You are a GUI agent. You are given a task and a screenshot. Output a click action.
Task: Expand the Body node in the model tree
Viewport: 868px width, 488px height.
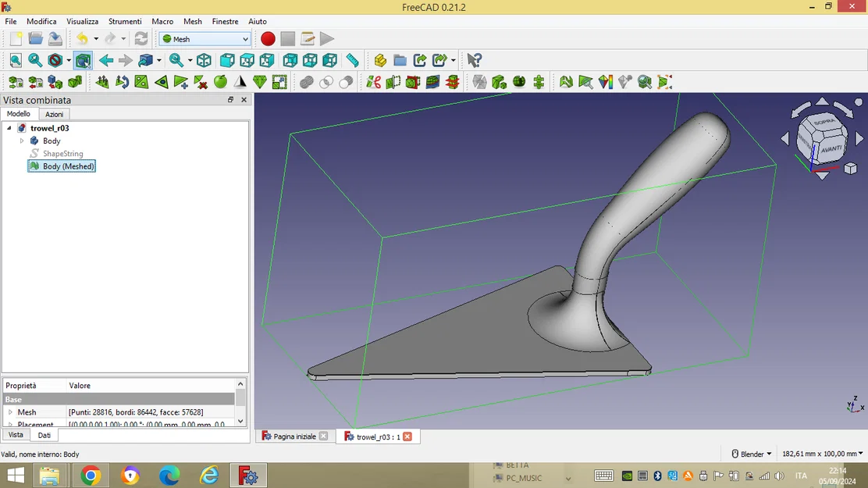(x=22, y=141)
